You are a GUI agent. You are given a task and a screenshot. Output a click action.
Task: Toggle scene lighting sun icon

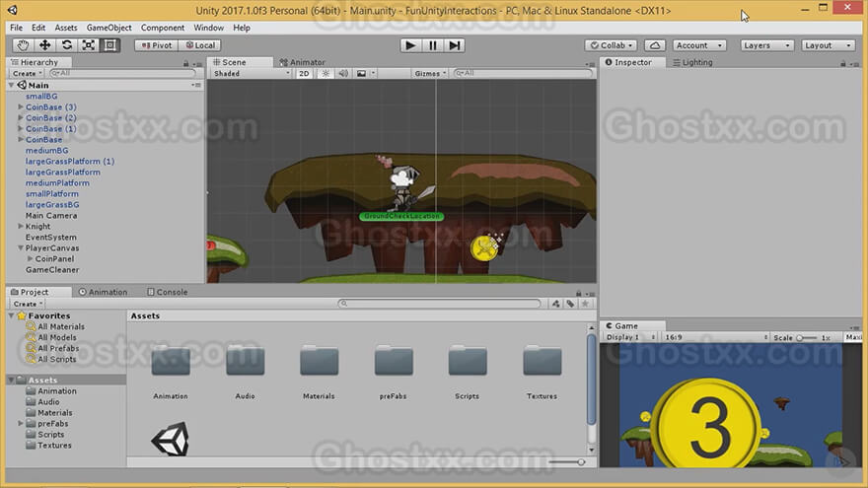[x=325, y=73]
